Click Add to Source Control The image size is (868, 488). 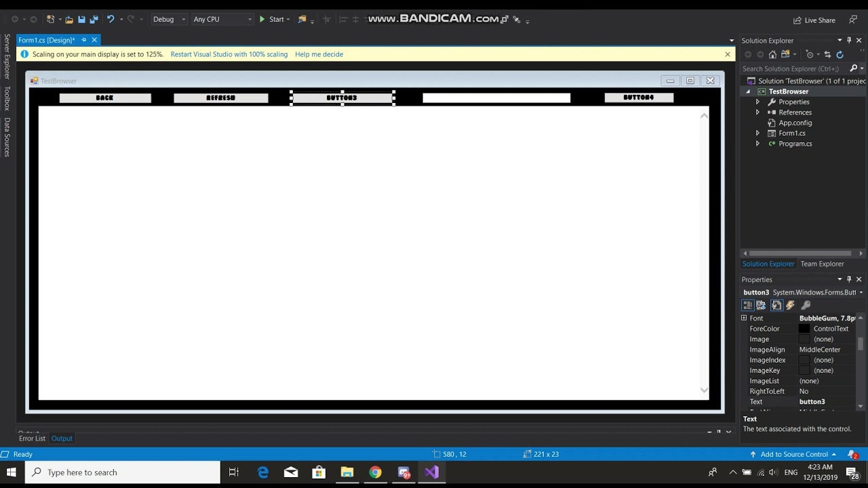point(793,454)
